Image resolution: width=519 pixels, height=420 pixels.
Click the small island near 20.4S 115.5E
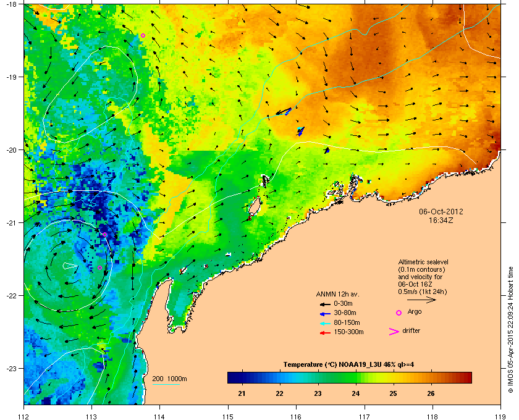(265, 181)
